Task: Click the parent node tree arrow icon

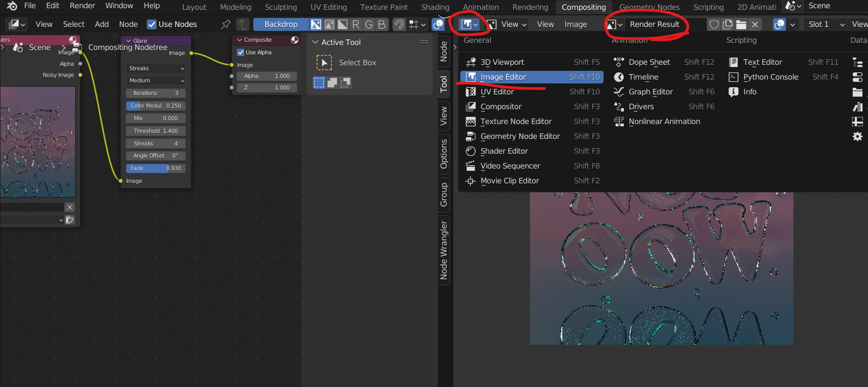Action: [x=243, y=24]
